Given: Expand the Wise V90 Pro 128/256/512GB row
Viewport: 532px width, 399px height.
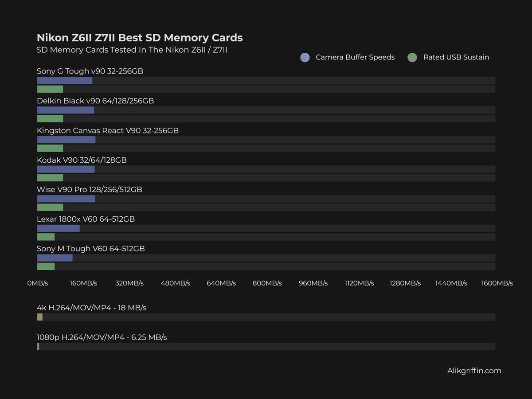Looking at the screenshot, I should click(x=89, y=189).
